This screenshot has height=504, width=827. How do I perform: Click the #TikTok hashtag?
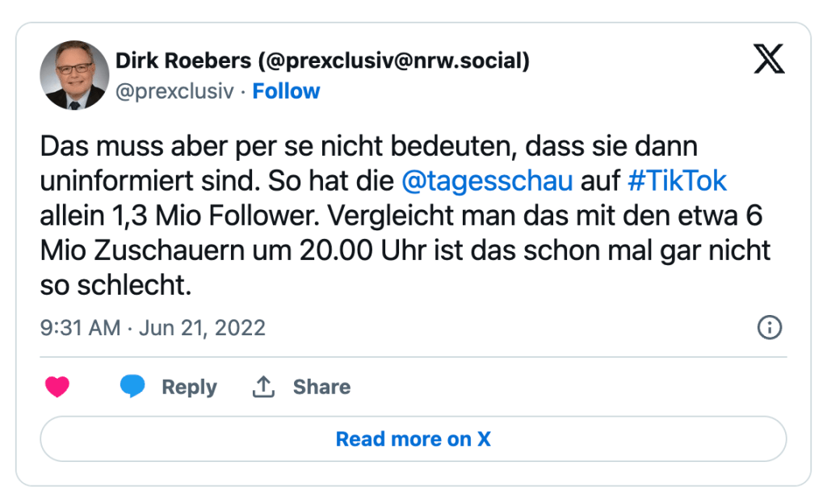click(677, 181)
